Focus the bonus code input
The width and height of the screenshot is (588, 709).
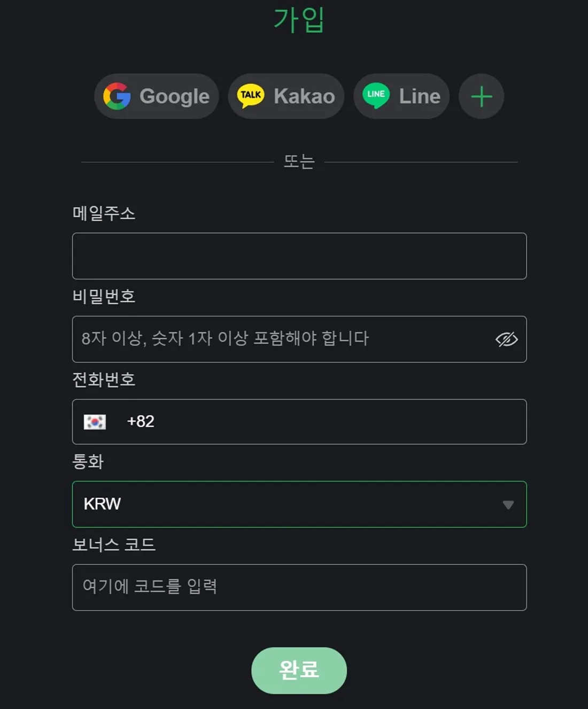299,587
